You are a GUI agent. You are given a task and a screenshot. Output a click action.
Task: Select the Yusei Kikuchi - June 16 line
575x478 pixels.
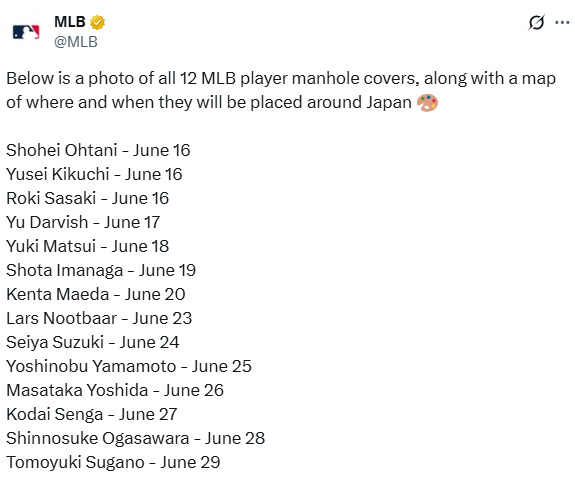(94, 174)
